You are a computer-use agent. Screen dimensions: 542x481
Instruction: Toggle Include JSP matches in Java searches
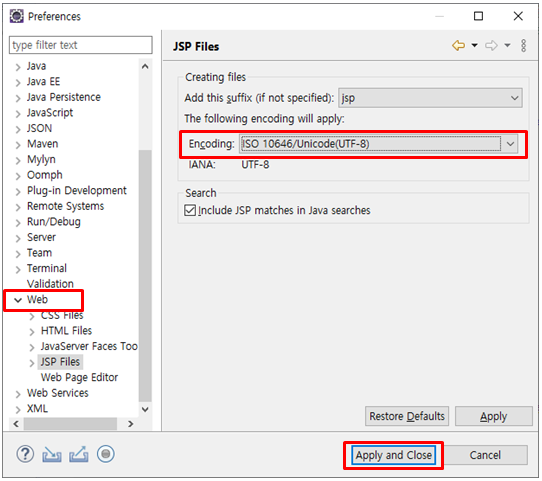190,210
